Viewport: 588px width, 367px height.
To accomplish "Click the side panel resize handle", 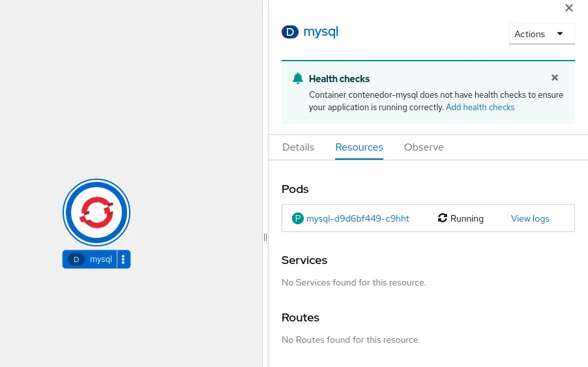I will (265, 237).
